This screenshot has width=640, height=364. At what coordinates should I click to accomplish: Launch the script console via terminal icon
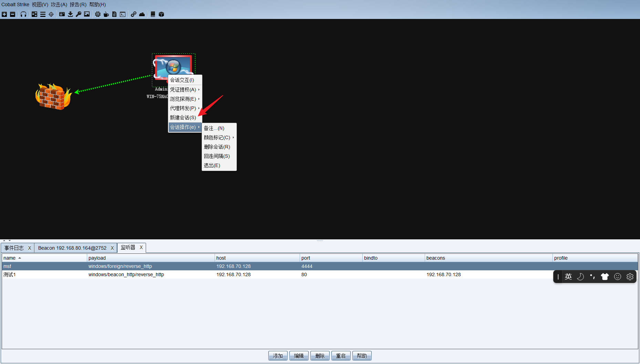[122, 14]
